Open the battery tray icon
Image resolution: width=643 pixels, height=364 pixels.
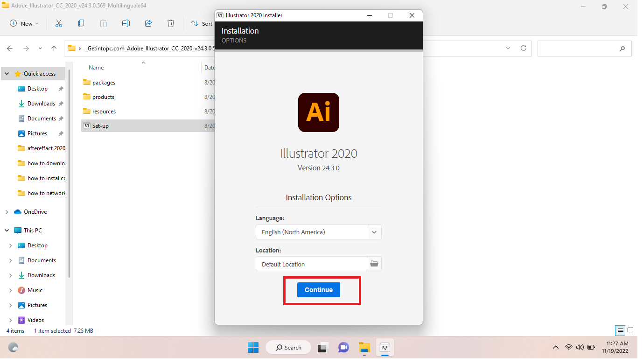(591, 347)
